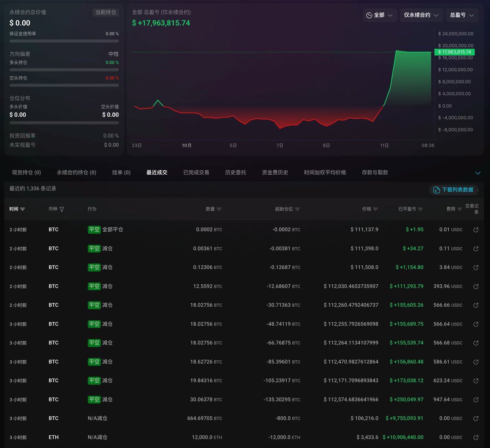The image size is (490, 448).
Task: Sort by the 时间 column icon
Action: pos(22,209)
